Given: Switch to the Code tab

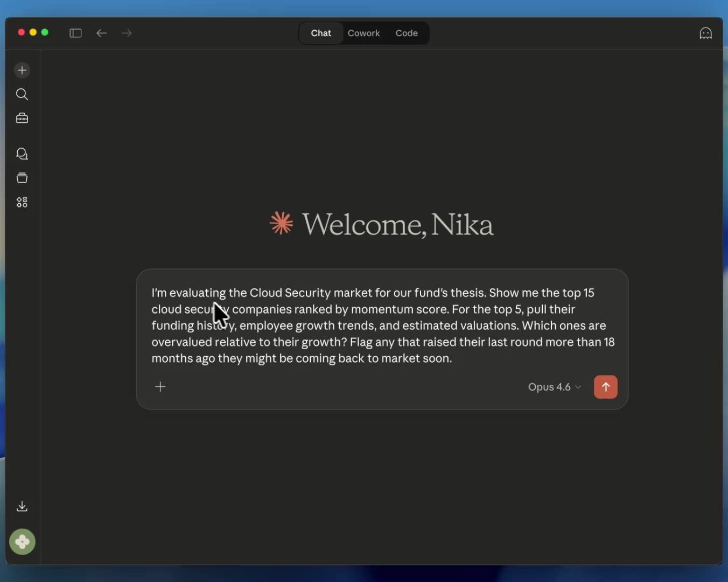Looking at the screenshot, I should (407, 33).
